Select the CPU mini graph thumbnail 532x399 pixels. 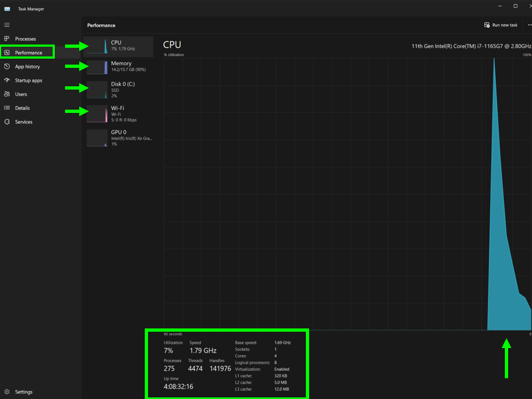(98, 46)
